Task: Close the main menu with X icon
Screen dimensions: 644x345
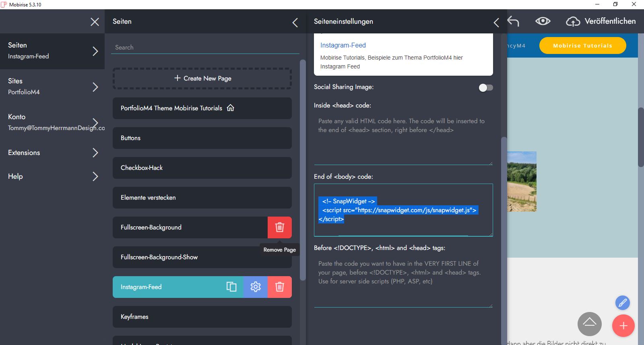Action: [95, 22]
